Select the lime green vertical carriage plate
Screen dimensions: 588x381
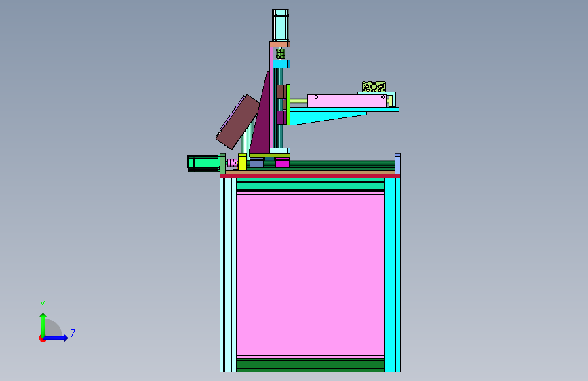click(x=288, y=104)
